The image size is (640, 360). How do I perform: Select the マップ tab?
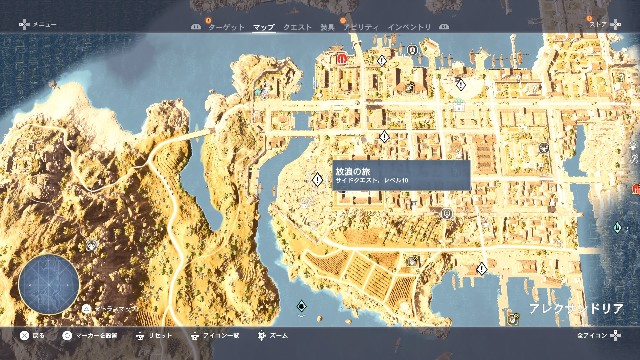click(263, 27)
